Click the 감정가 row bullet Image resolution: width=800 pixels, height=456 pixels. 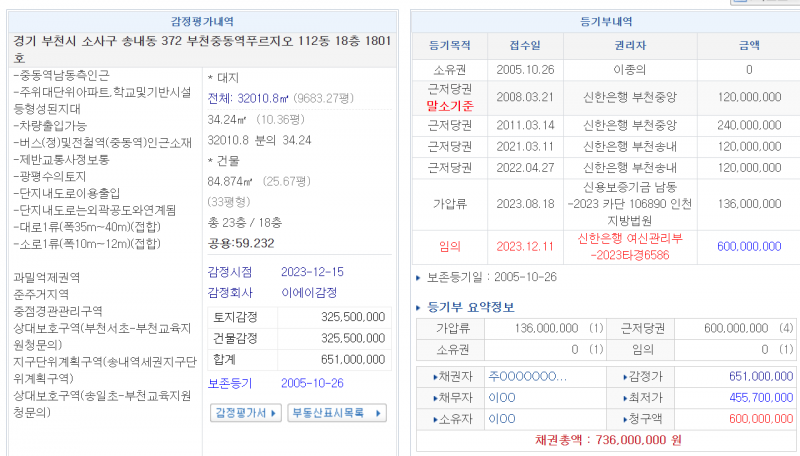tap(624, 376)
